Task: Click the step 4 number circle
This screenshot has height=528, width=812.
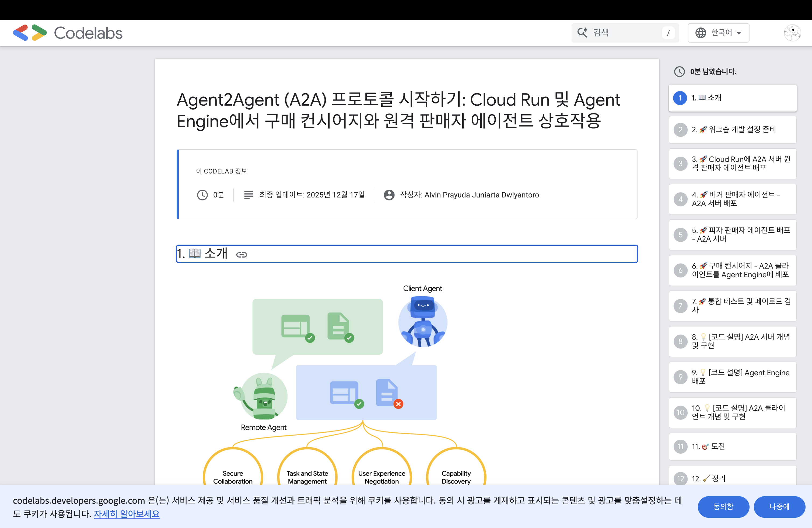Action: (x=680, y=199)
